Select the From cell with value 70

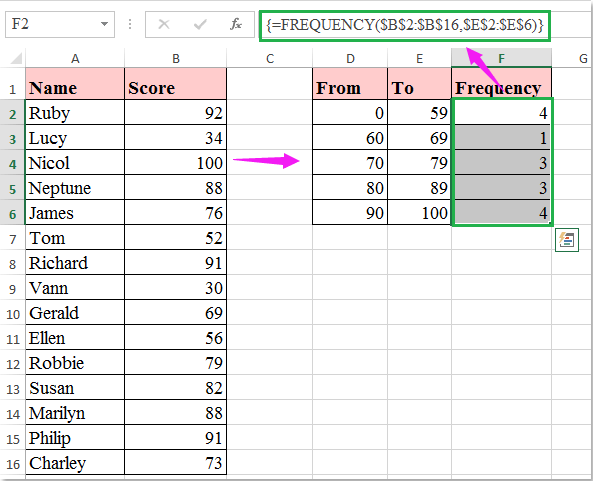[x=350, y=162]
